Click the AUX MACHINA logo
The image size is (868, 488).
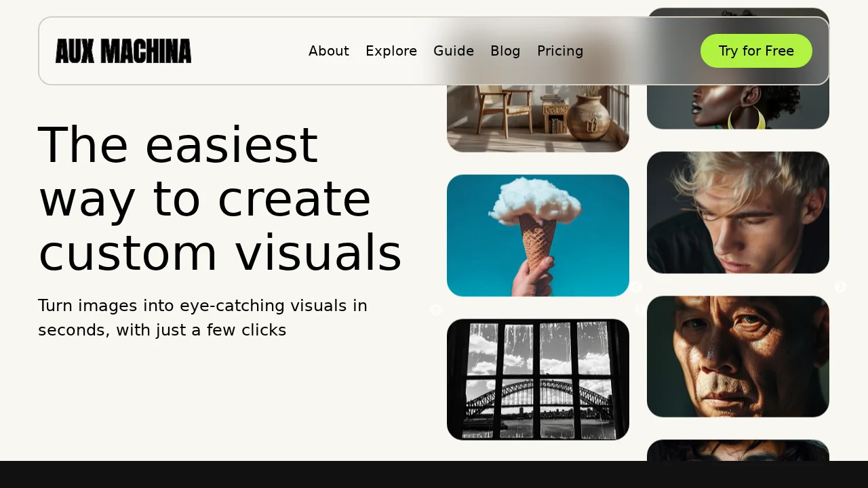click(x=123, y=52)
